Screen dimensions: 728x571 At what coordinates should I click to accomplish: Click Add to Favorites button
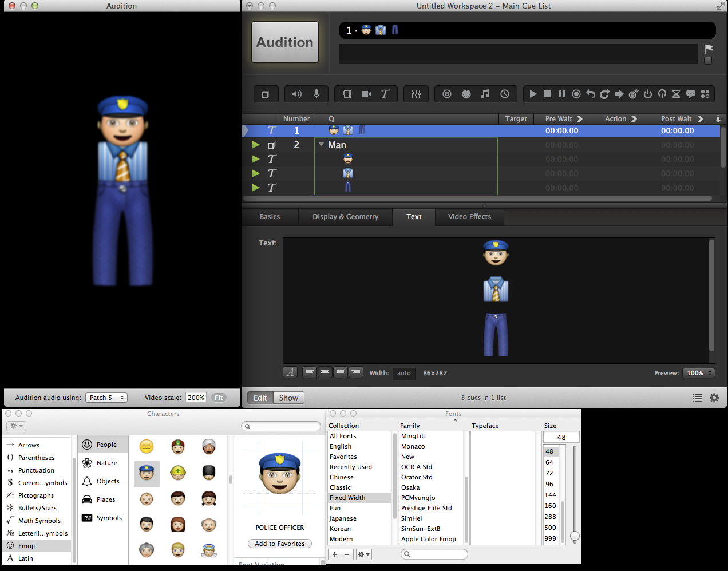pos(280,544)
